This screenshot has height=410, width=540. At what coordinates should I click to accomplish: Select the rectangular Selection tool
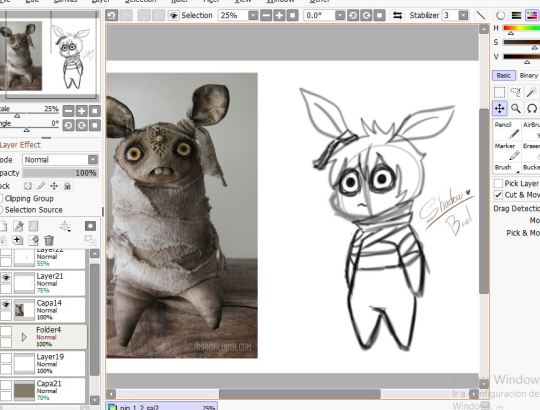(x=500, y=92)
